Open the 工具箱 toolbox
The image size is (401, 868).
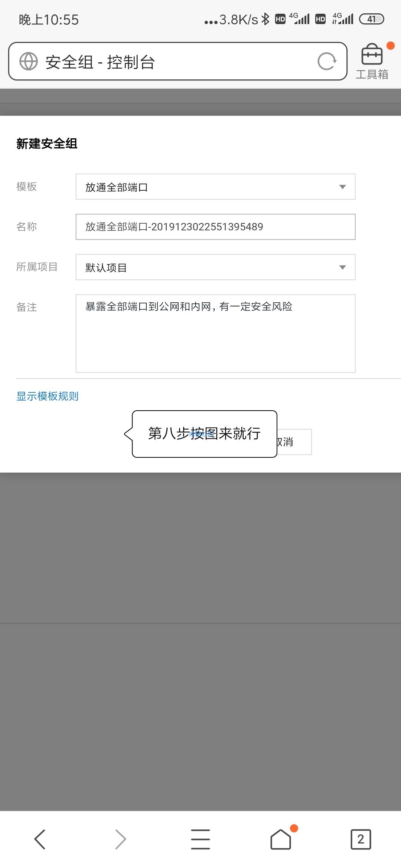tap(372, 61)
